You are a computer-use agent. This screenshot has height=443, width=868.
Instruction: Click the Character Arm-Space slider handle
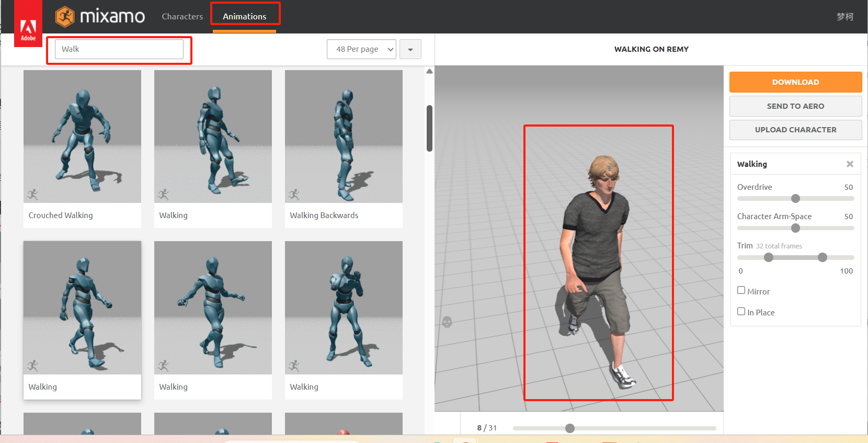tap(795, 228)
